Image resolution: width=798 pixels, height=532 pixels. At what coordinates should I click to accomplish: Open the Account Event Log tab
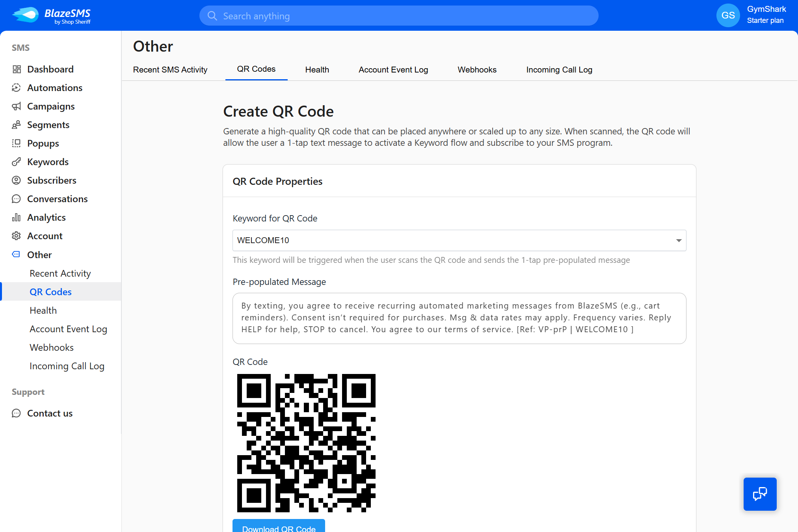pos(393,70)
